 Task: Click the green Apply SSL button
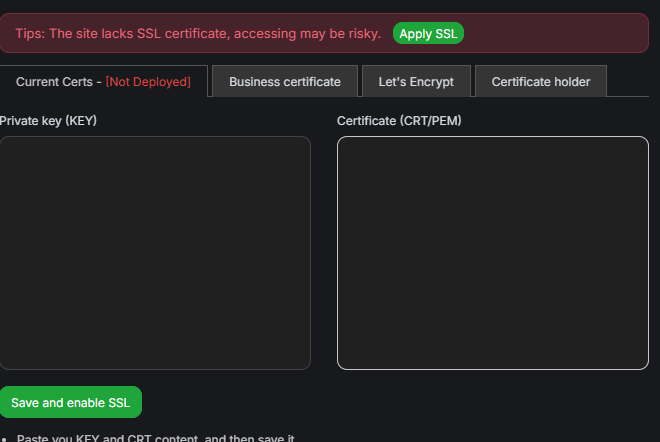[428, 33]
